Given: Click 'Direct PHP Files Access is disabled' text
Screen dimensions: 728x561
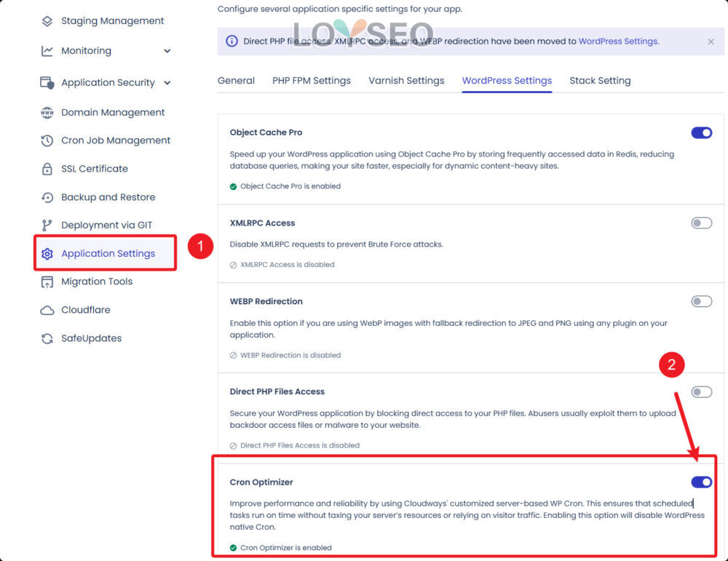Looking at the screenshot, I should 299,446.
